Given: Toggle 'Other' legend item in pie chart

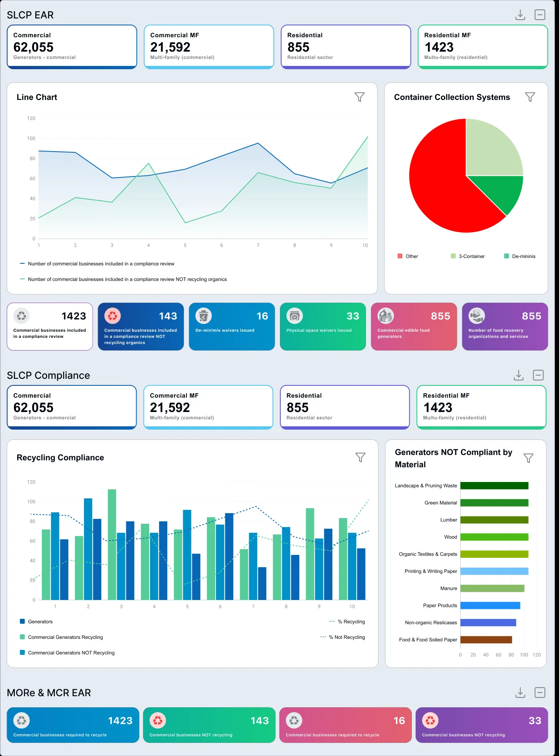Looking at the screenshot, I should 408,256.
